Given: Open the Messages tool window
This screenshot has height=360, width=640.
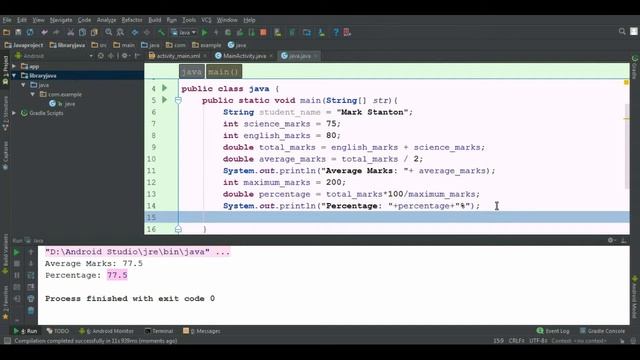Looking at the screenshot, I should 202,331.
